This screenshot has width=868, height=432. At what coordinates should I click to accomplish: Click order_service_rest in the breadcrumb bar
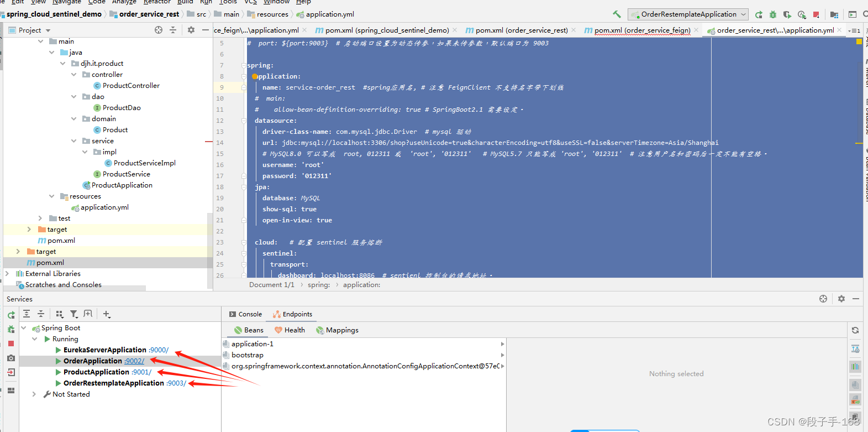[x=149, y=14]
